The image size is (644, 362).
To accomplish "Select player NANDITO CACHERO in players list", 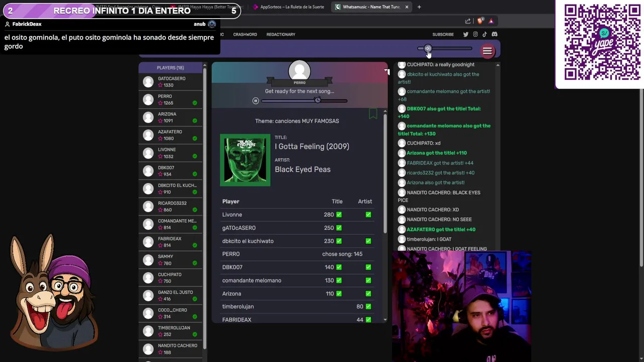I will [171, 349].
